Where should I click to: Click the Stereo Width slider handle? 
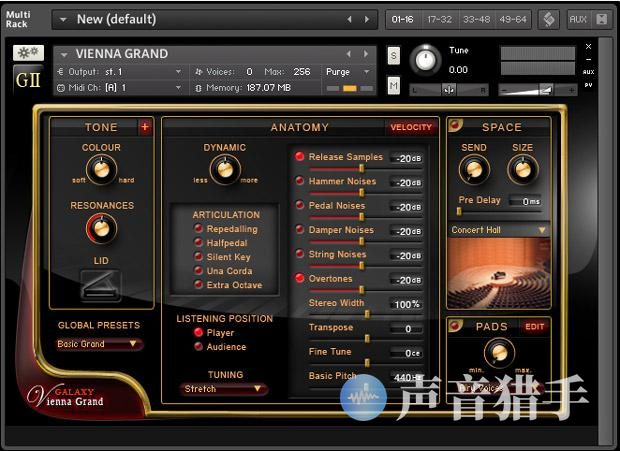[367, 314]
